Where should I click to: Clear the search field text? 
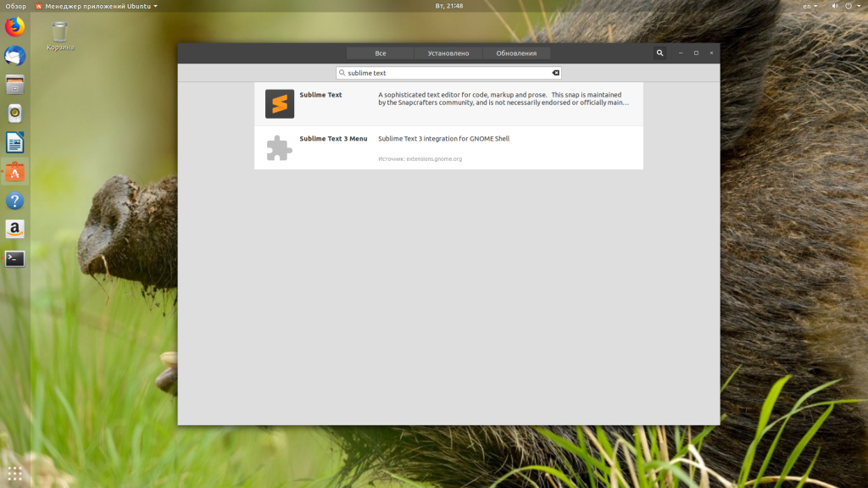pos(555,73)
